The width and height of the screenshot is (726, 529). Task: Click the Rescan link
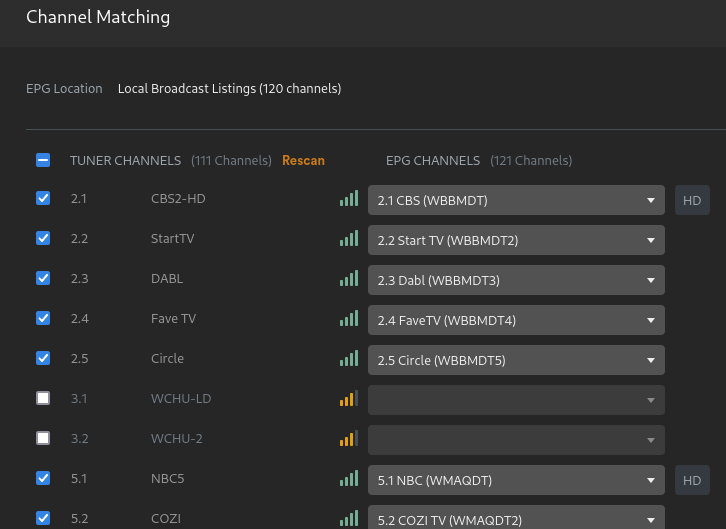click(x=303, y=160)
